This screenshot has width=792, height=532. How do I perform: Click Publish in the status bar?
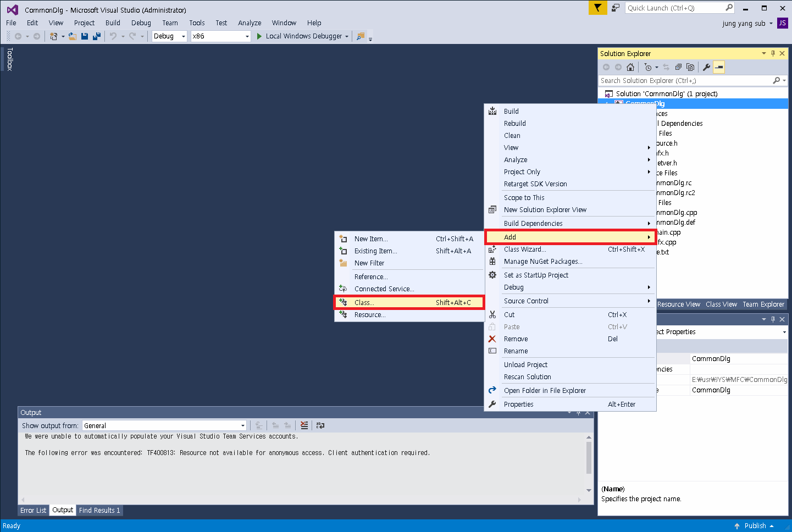755,526
